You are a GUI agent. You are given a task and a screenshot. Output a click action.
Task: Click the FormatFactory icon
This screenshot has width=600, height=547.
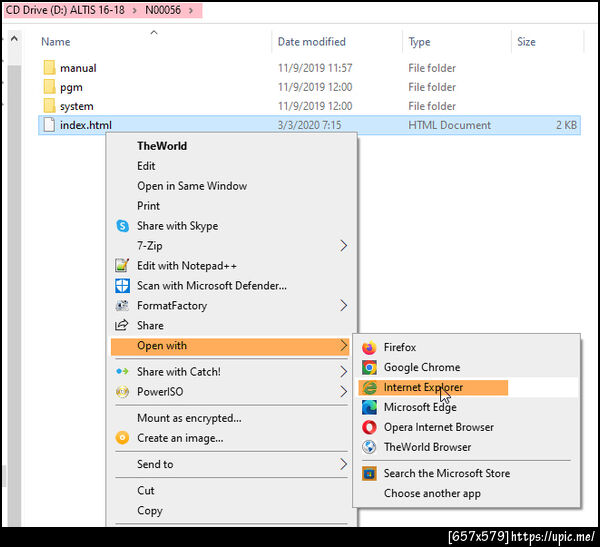click(122, 305)
